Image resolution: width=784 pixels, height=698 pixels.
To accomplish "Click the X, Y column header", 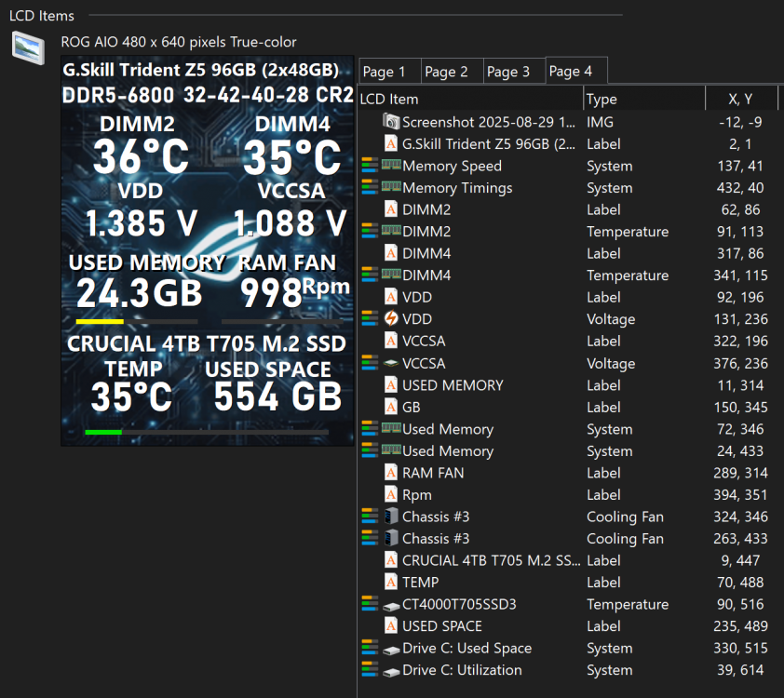I will (x=741, y=99).
